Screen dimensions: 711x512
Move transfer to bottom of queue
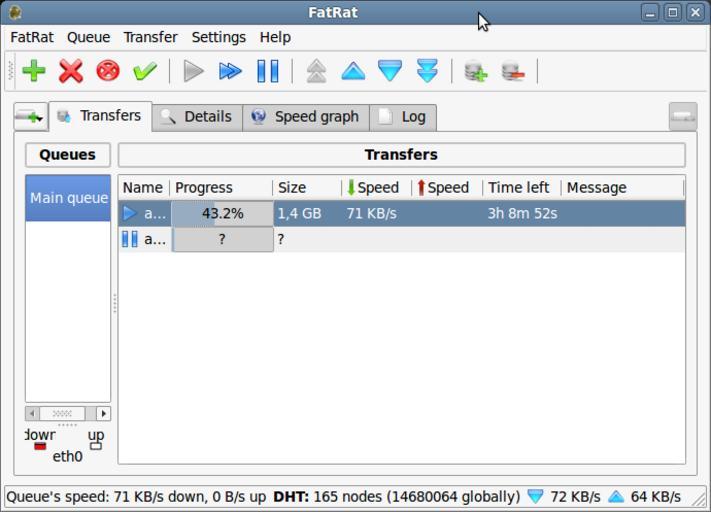(x=427, y=71)
